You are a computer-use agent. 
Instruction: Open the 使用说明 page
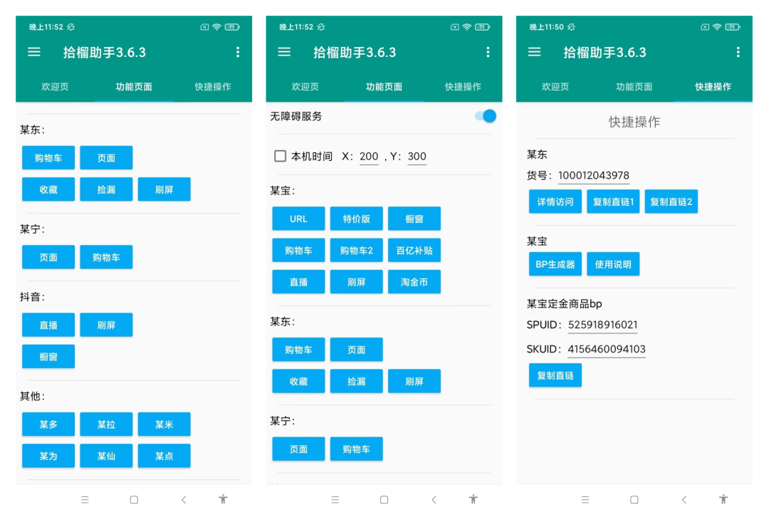pos(613,264)
